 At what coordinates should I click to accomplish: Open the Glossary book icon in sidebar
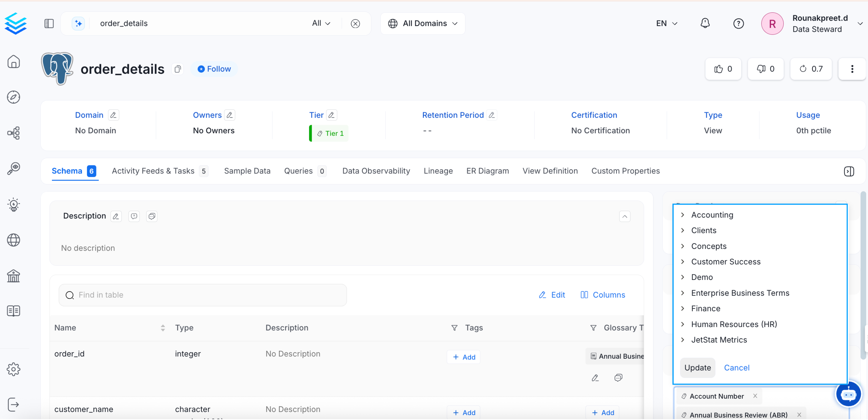point(14,311)
